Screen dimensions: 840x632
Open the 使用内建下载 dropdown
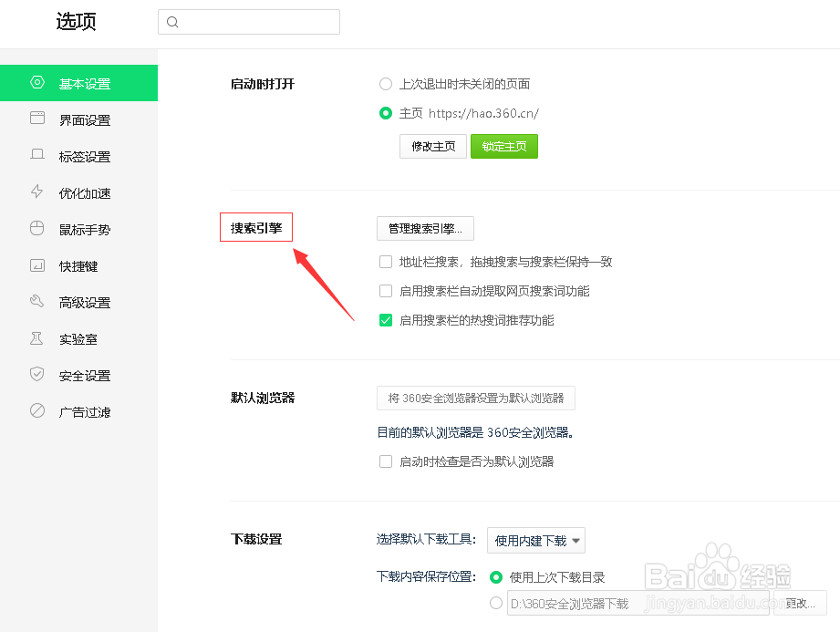[535, 541]
